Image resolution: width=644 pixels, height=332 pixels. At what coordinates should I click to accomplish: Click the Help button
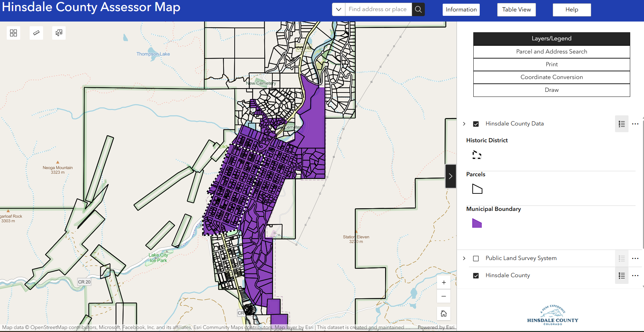coord(571,9)
